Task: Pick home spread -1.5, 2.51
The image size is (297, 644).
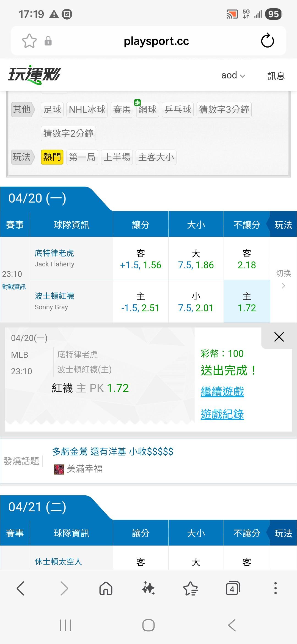Action: pyautogui.click(x=141, y=301)
